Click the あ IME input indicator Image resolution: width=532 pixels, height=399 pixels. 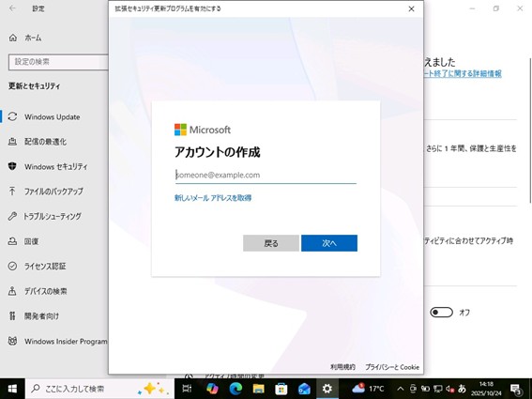(462, 388)
